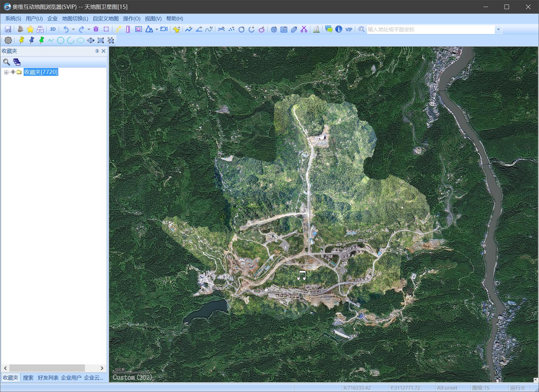The image size is (539, 392).
Task: Open the 视图(V) menu
Action: [x=153, y=19]
